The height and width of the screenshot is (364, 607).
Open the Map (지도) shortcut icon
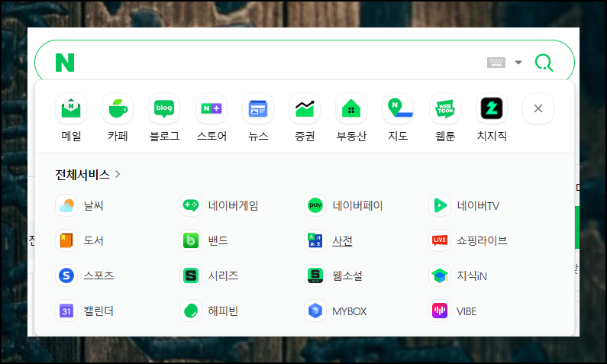click(398, 108)
